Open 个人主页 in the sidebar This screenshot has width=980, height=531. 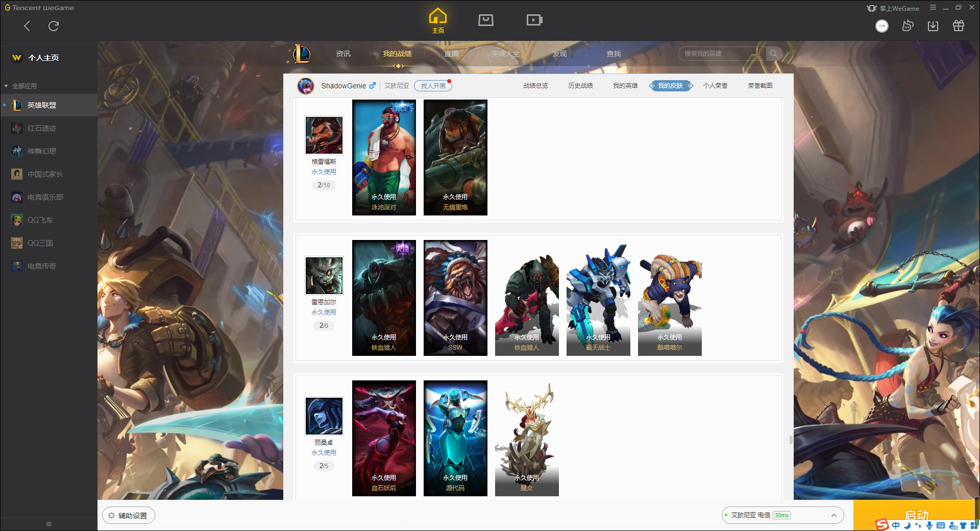(x=44, y=58)
